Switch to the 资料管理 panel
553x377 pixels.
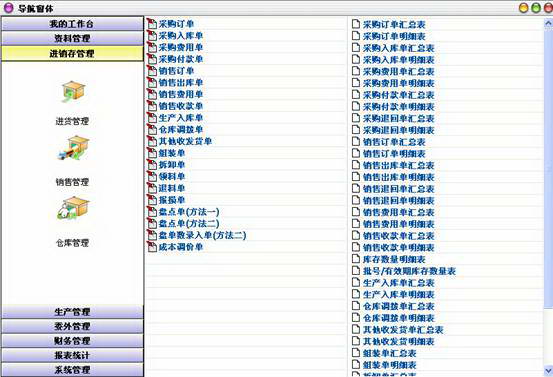point(72,38)
